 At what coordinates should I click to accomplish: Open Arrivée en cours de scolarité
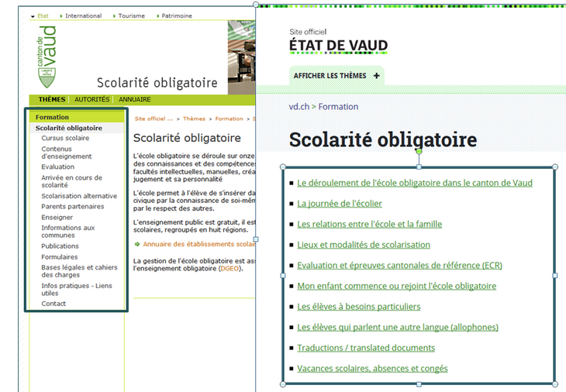tap(71, 181)
